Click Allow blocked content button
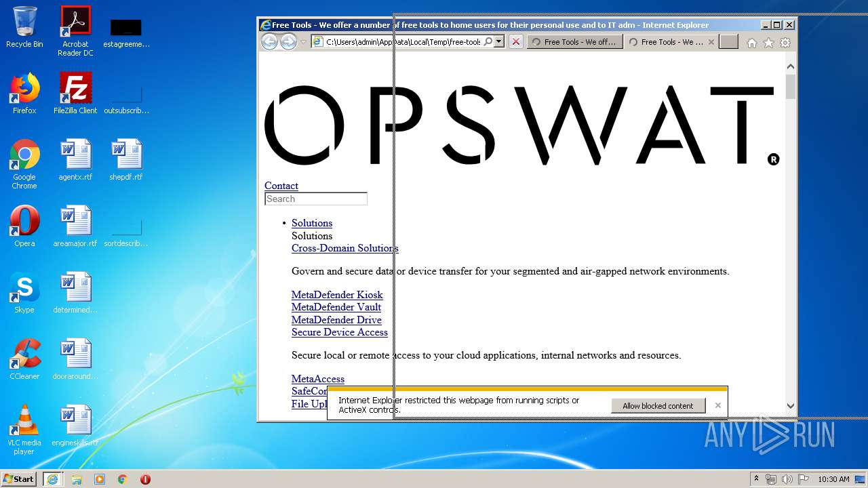Viewport: 868px width, 488px height. coord(658,406)
